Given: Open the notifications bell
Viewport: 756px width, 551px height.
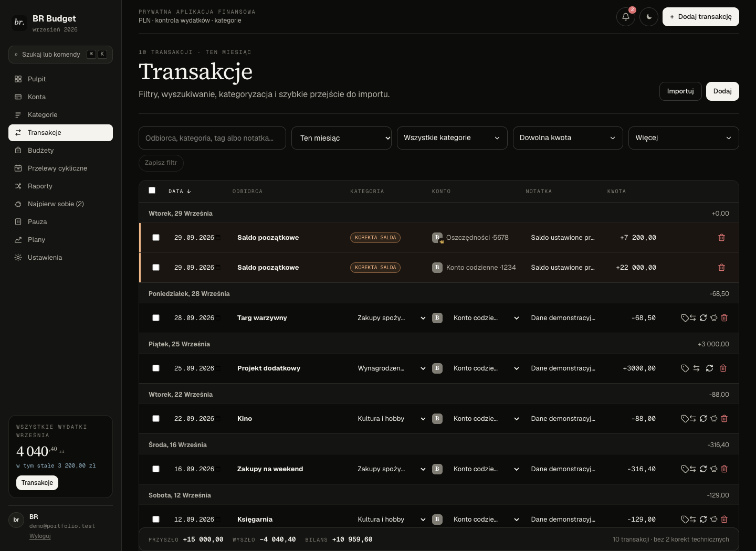Looking at the screenshot, I should click(x=626, y=17).
